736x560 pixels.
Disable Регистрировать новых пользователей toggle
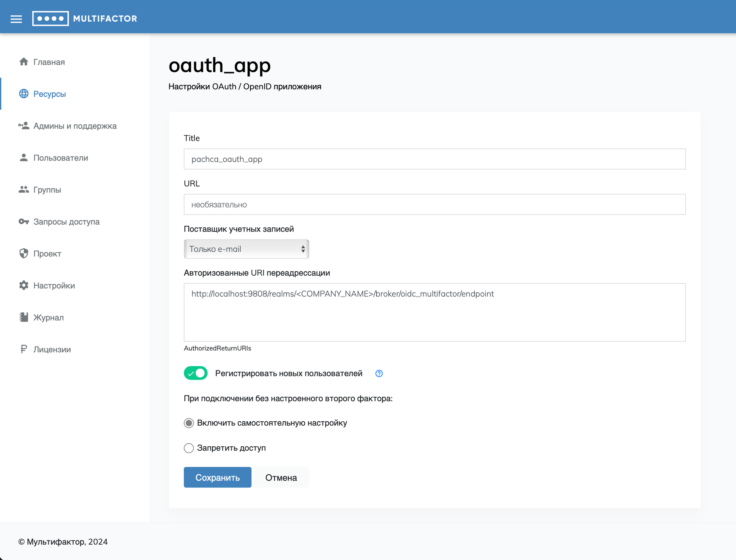pyautogui.click(x=195, y=373)
